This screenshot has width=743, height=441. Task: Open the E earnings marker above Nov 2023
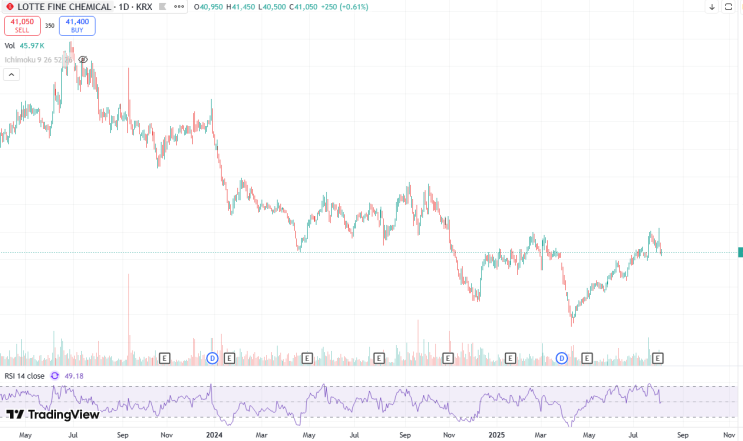click(x=164, y=358)
